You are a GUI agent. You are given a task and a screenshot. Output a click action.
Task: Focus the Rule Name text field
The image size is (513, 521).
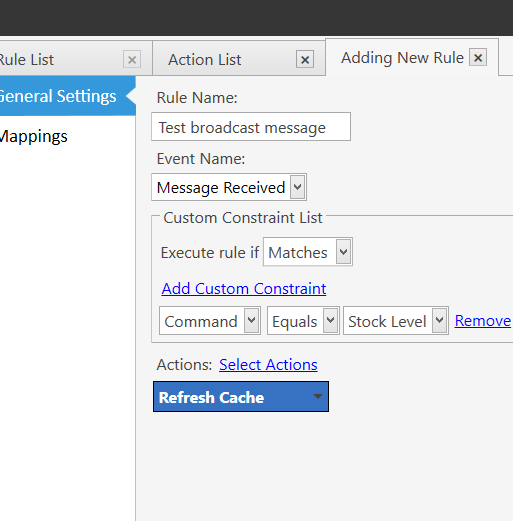point(251,127)
